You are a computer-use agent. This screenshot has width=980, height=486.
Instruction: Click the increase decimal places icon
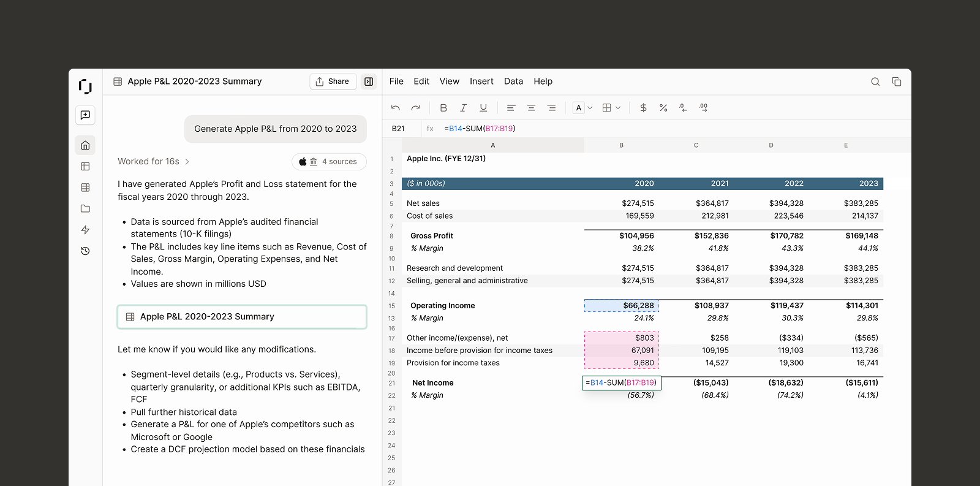click(703, 108)
